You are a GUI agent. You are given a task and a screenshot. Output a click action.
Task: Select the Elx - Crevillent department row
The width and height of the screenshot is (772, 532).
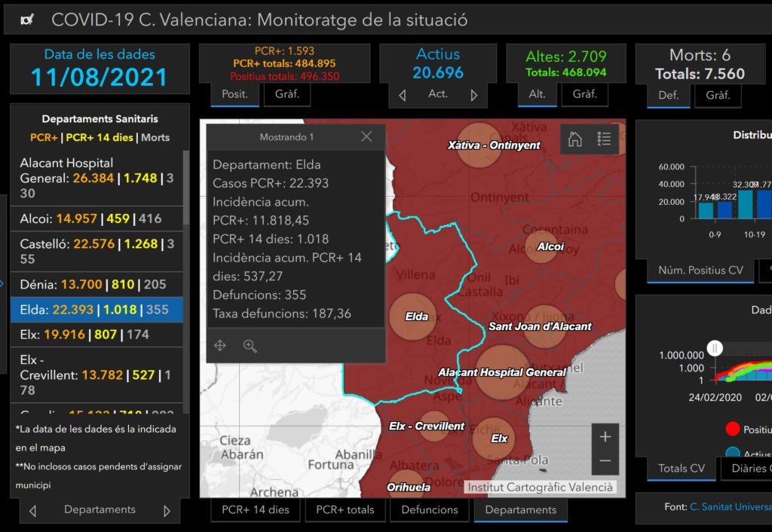coord(96,375)
